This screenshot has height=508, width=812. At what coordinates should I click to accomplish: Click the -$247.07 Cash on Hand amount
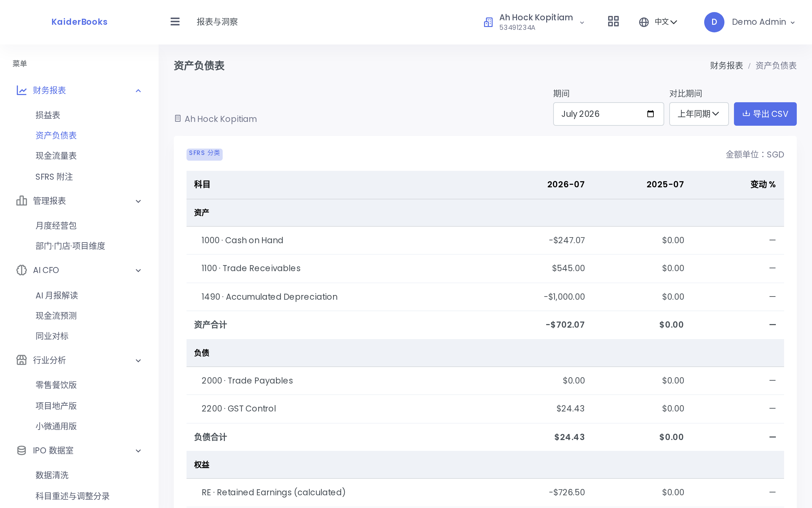click(x=567, y=240)
